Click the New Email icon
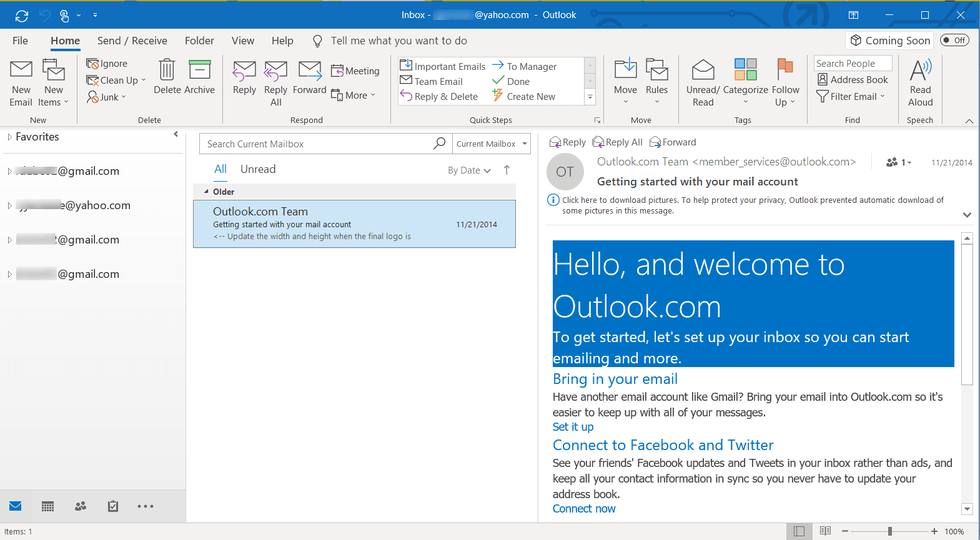This screenshot has width=980, height=540. pos(21,70)
